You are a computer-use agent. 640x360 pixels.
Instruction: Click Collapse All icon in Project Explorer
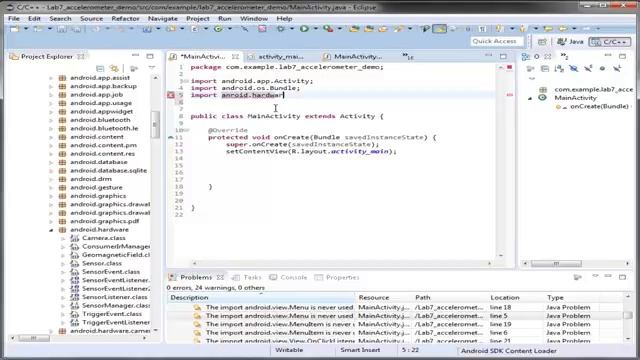pyautogui.click(x=100, y=68)
